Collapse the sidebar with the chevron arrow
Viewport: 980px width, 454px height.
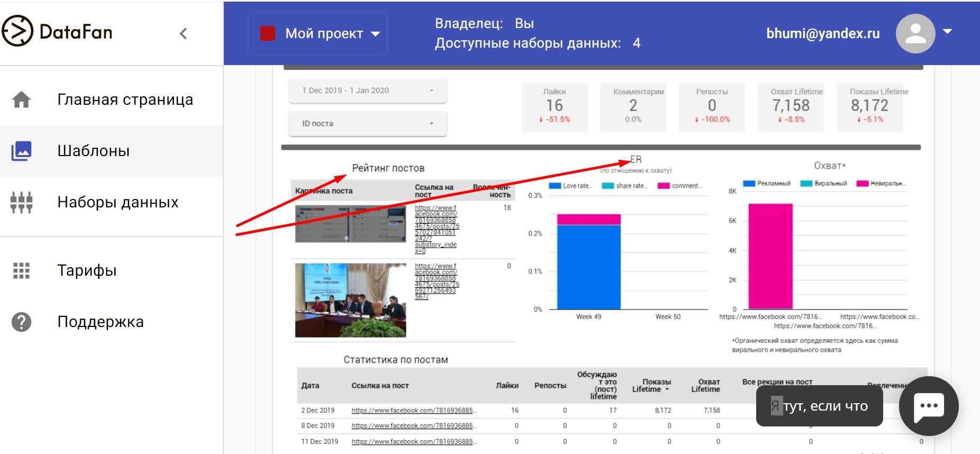pos(183,34)
